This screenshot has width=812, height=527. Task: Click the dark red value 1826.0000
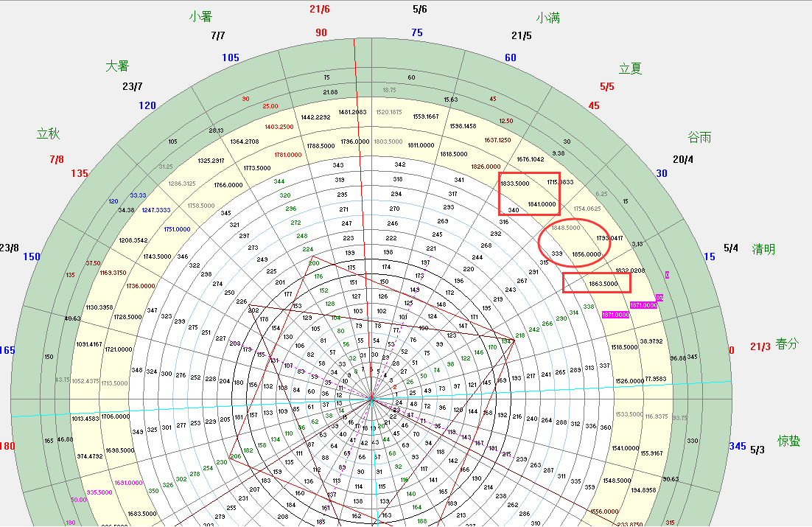pyautogui.click(x=486, y=167)
